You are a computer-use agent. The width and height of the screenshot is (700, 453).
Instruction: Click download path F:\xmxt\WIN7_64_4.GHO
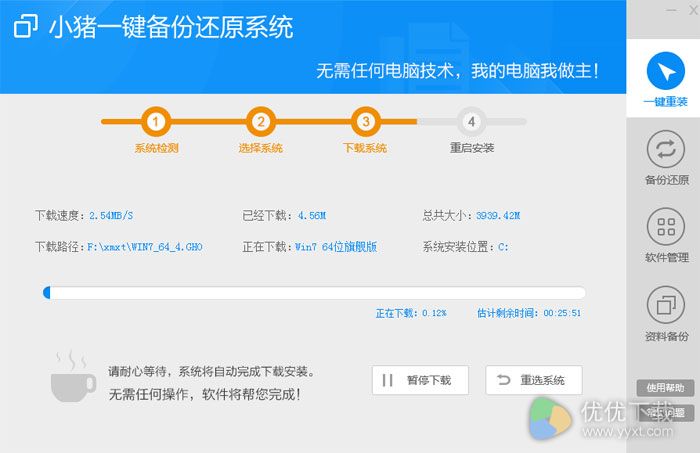(x=145, y=247)
